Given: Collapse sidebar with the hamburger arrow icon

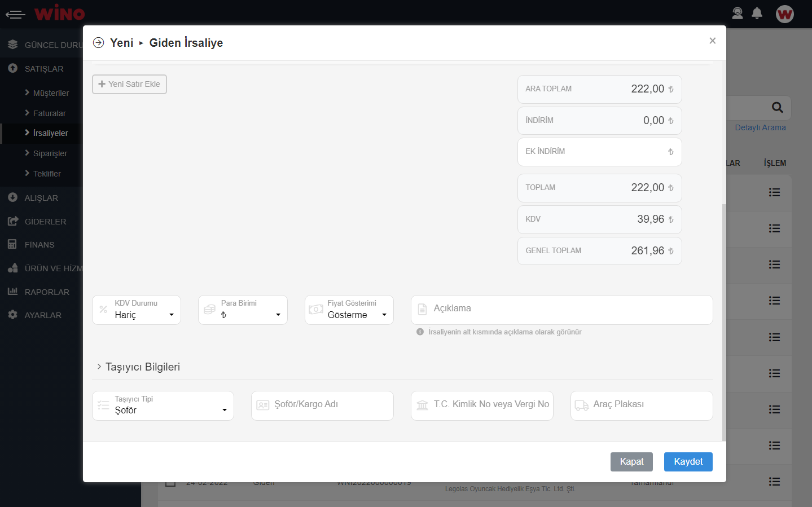Looking at the screenshot, I should [x=15, y=14].
